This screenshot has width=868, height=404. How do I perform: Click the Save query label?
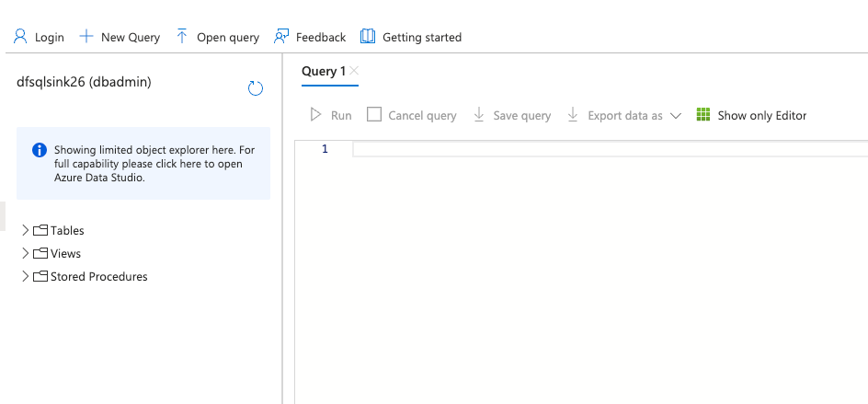pyautogui.click(x=522, y=115)
